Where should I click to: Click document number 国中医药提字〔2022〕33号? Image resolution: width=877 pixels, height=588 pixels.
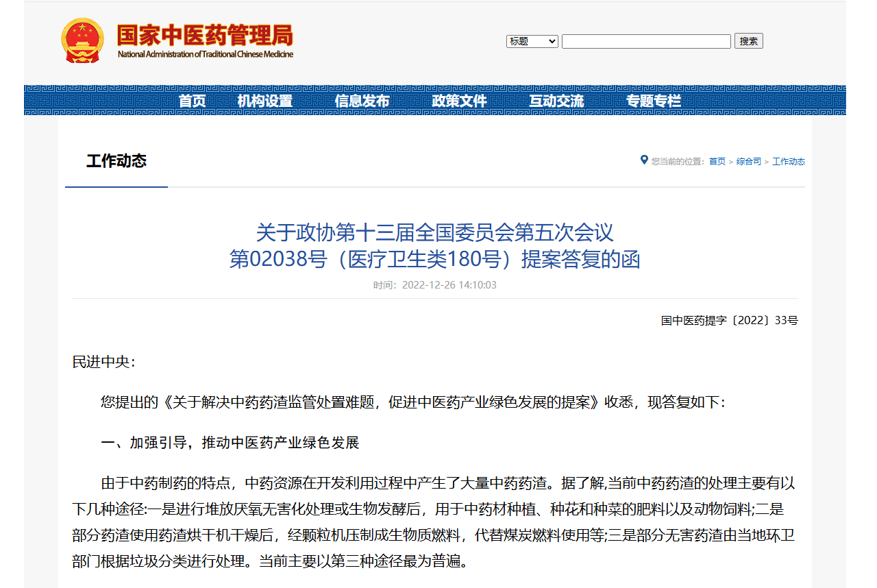(729, 321)
